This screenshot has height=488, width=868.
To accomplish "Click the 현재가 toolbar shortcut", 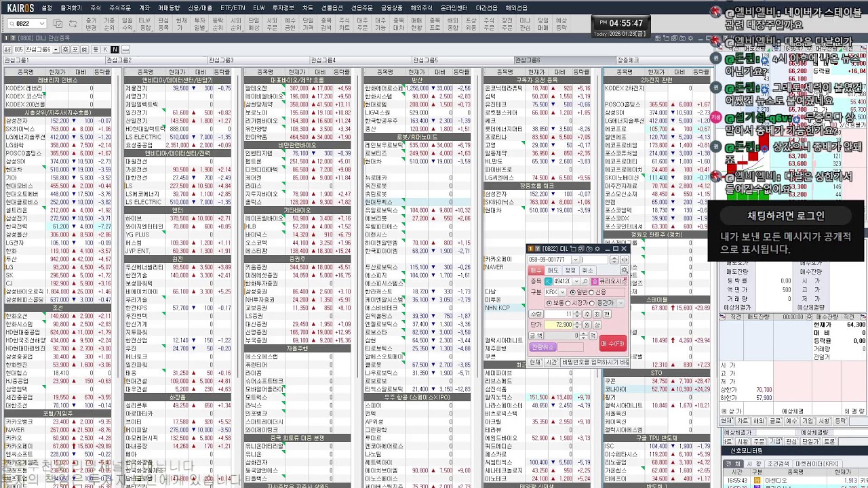I will click(181, 24).
